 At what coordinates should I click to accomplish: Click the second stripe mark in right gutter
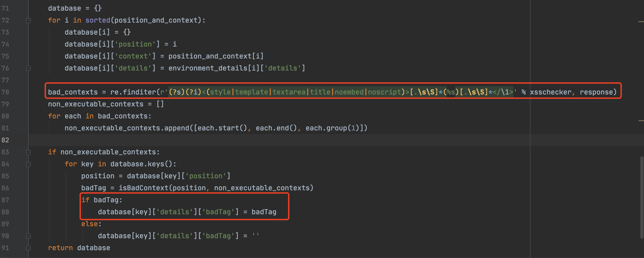pyautogui.click(x=641, y=121)
